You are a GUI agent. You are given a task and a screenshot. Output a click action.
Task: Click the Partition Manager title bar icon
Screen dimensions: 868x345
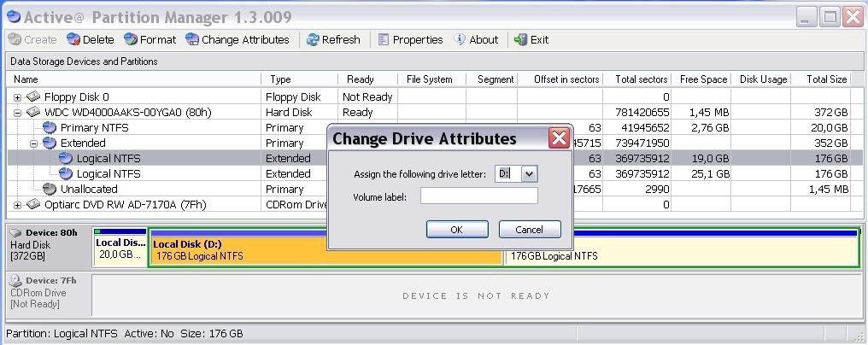click(x=14, y=17)
